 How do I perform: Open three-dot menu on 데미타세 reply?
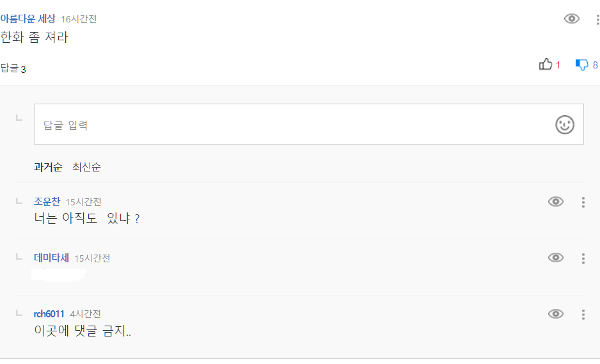[x=583, y=258]
